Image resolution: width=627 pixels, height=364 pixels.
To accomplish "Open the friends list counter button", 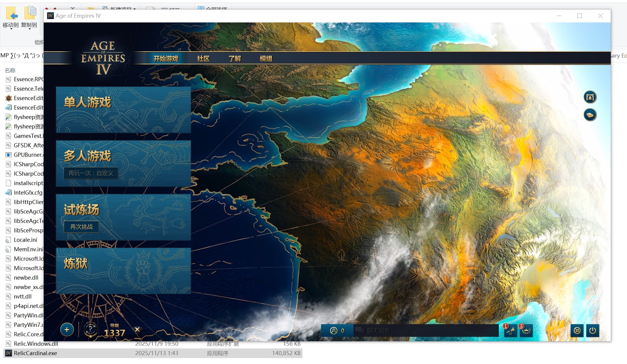I will coord(337,331).
